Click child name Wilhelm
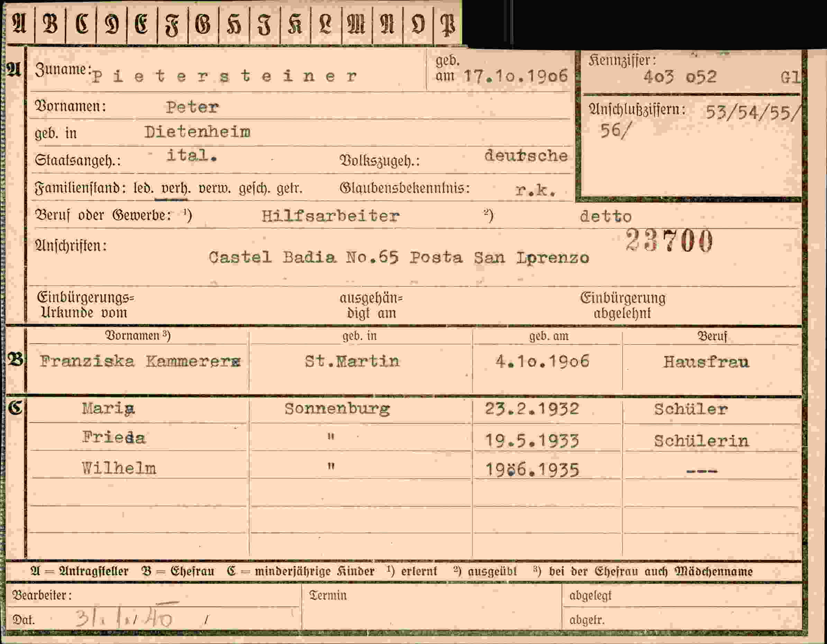The width and height of the screenshot is (827, 644). 119,468
